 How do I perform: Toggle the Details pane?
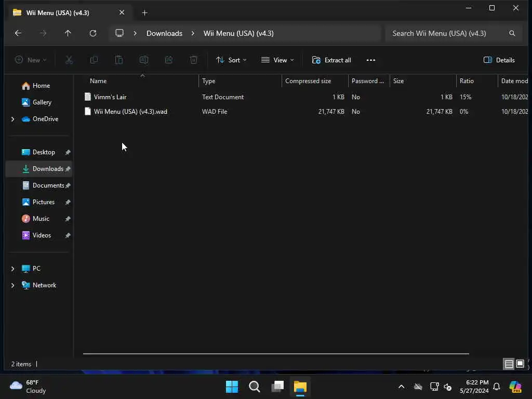pyautogui.click(x=499, y=60)
